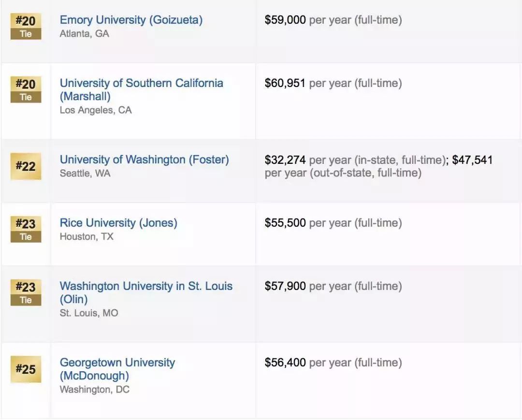The width and height of the screenshot is (522, 420).
Task: Click the #23 Tie badge beside Olin
Action: 26,293
